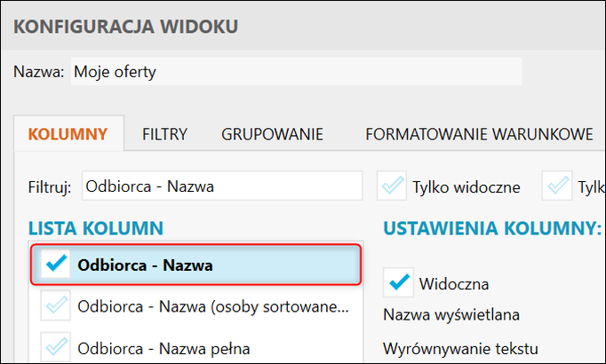Click the 'Nazwa' field containing 'Moje oferty'
The height and width of the screenshot is (364, 606).
(x=293, y=72)
